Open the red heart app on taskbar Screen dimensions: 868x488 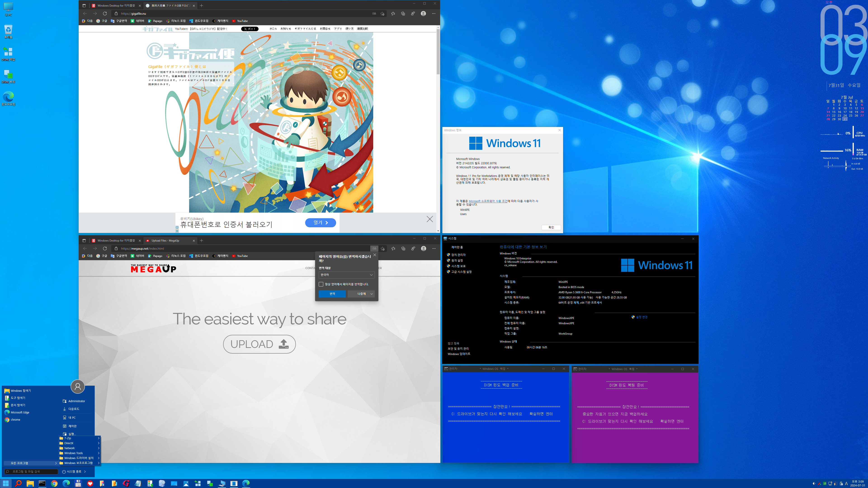(90, 483)
